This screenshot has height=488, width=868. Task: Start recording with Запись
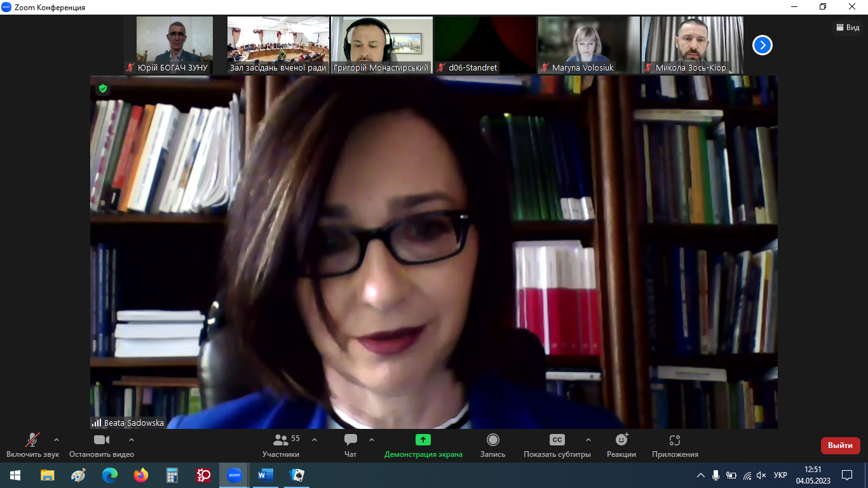point(493,445)
